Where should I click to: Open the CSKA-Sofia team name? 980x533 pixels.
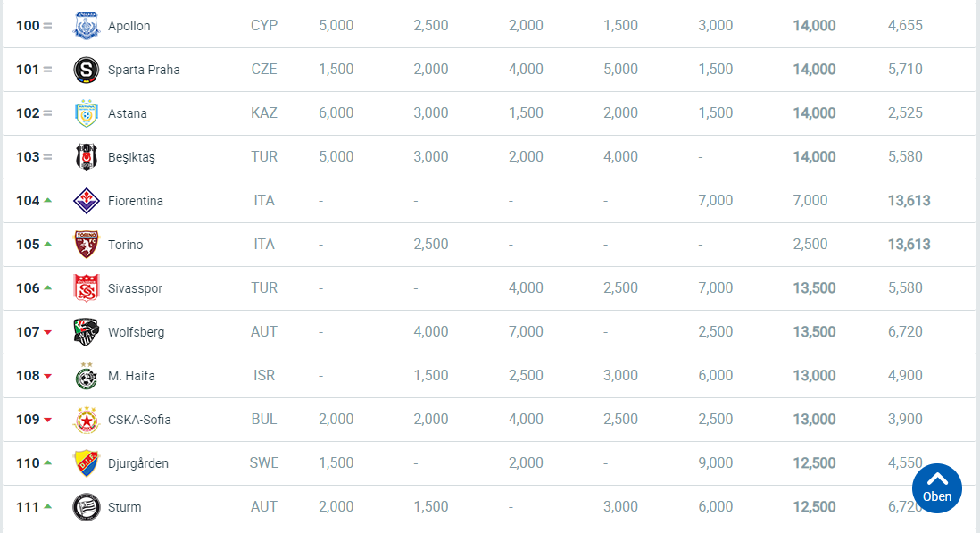tap(139, 420)
